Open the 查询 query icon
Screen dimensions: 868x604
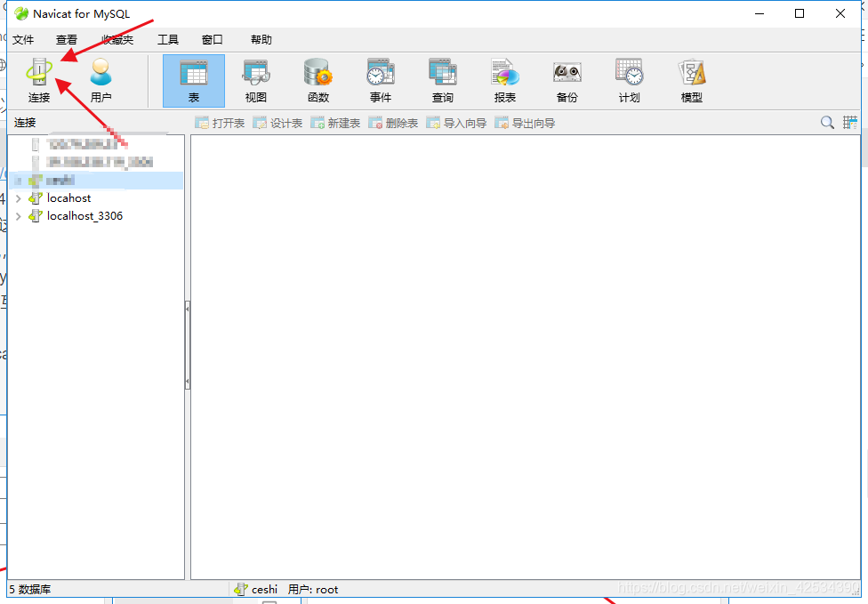(x=442, y=81)
